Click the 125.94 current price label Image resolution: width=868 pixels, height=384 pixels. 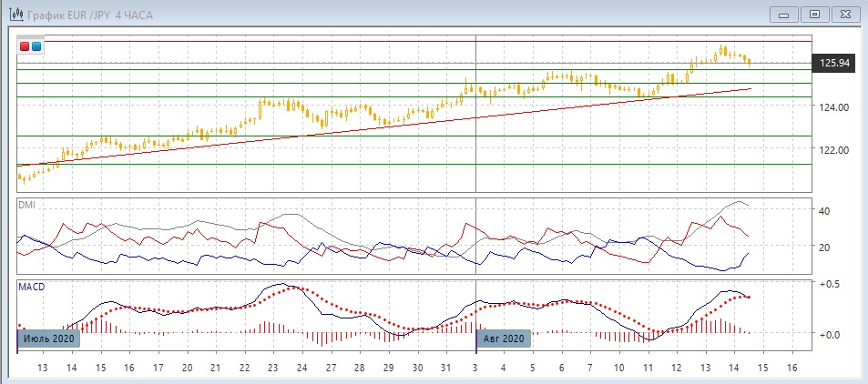[834, 63]
